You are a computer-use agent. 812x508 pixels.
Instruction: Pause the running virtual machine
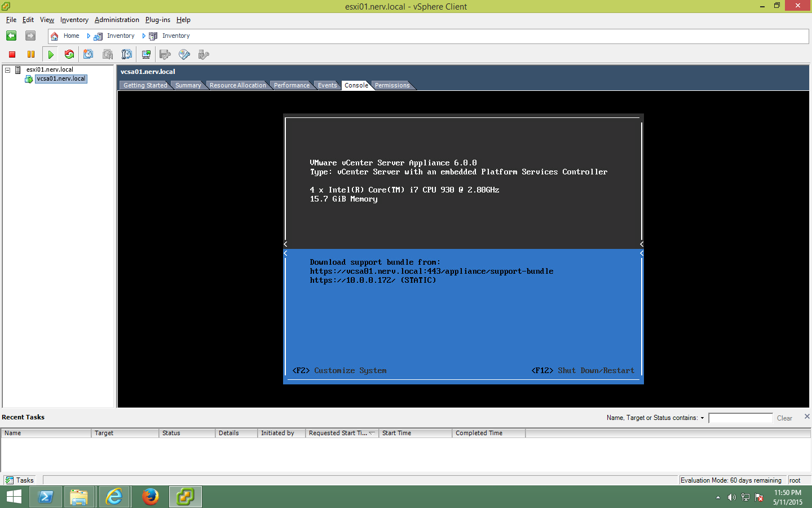pos(31,54)
